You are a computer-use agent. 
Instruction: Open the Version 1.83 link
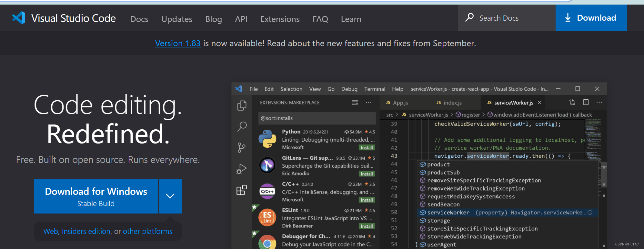point(178,43)
